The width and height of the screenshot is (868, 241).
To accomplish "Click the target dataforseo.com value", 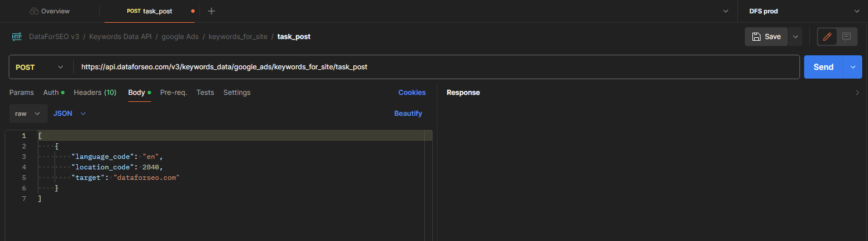I will pos(146,178).
